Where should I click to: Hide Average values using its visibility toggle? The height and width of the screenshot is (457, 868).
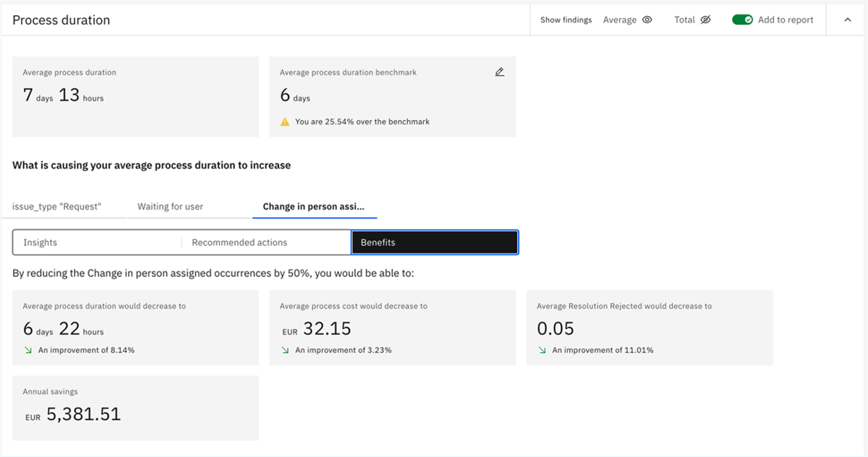point(647,20)
